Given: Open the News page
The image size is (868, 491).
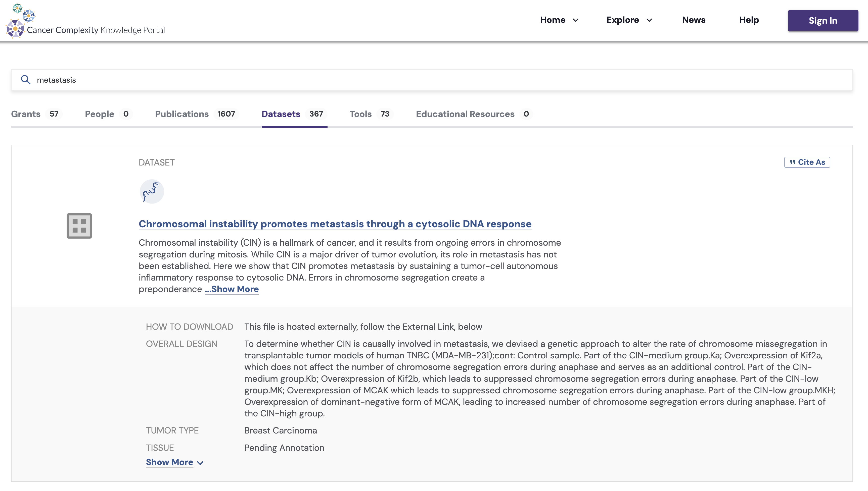Looking at the screenshot, I should [694, 20].
